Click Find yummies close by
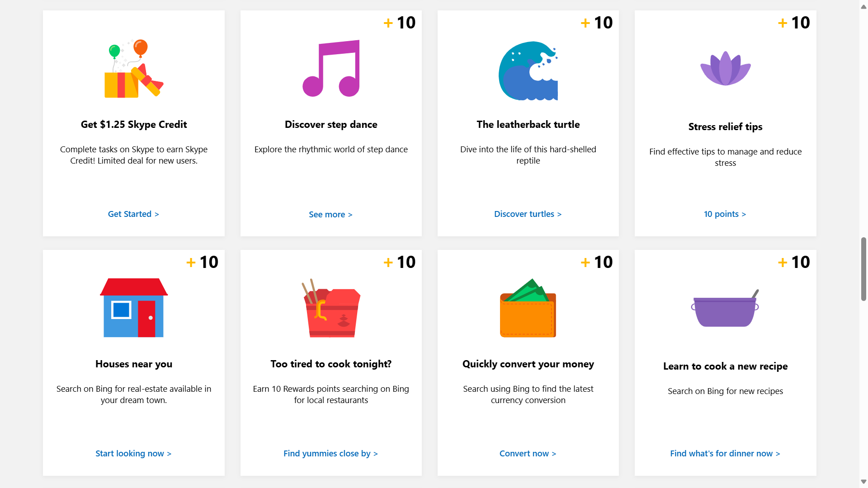This screenshot has height=488, width=868. (330, 453)
